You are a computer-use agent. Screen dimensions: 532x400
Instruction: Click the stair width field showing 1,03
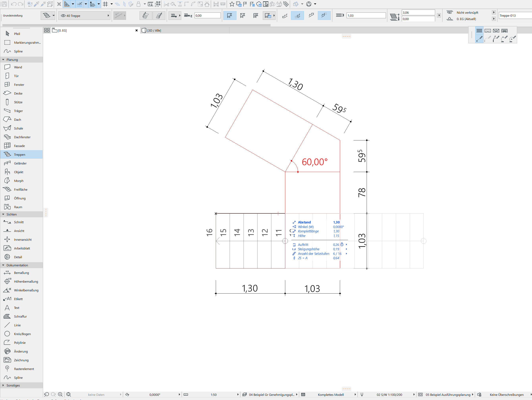366,16
